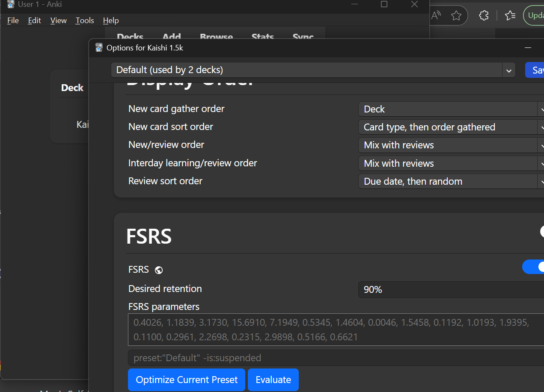
Task: Click the FSRS section heading
Action: 149,236
